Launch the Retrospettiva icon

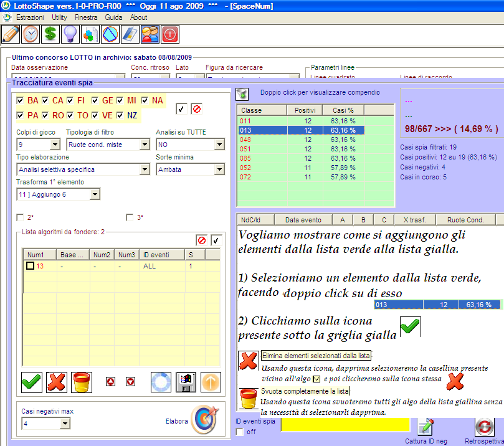[x=485, y=427]
